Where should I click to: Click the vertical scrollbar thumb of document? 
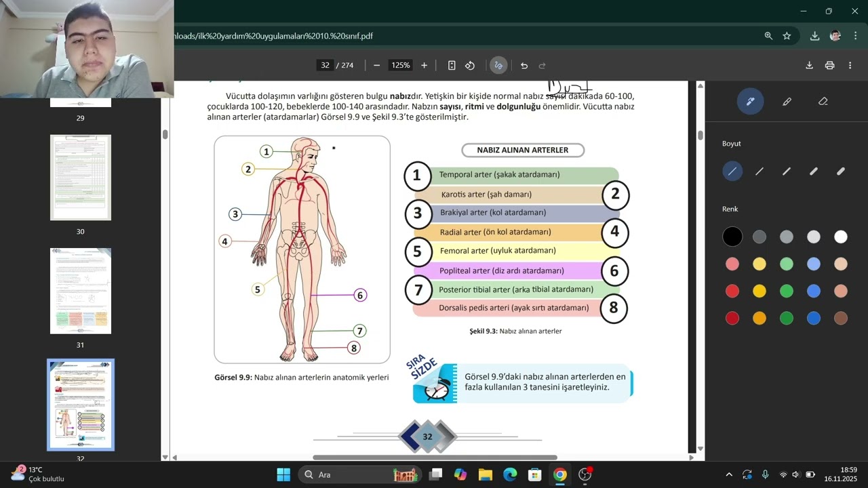(701, 135)
